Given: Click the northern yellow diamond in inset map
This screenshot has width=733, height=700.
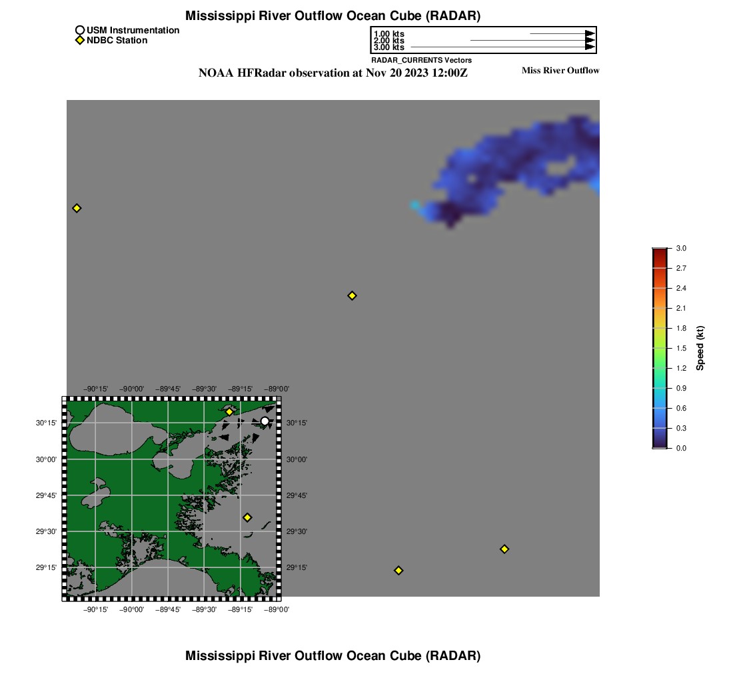Looking at the screenshot, I should point(229,411).
